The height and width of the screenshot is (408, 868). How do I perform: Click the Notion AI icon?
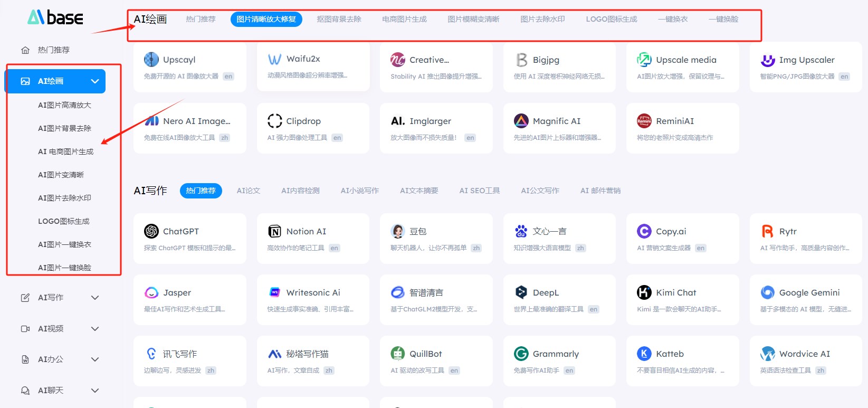coord(274,231)
